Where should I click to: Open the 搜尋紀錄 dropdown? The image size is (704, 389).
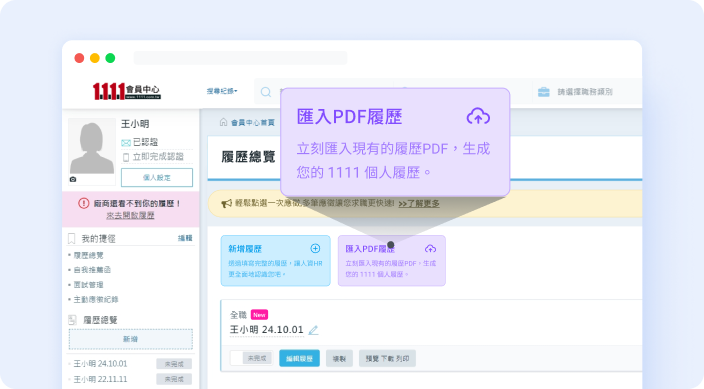coord(222,91)
